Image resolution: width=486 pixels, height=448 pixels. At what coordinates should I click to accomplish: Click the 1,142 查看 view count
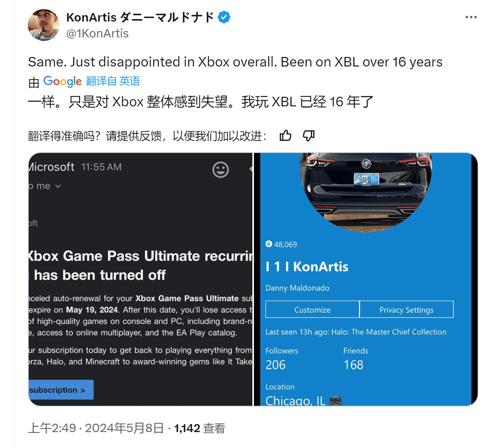pos(200,428)
